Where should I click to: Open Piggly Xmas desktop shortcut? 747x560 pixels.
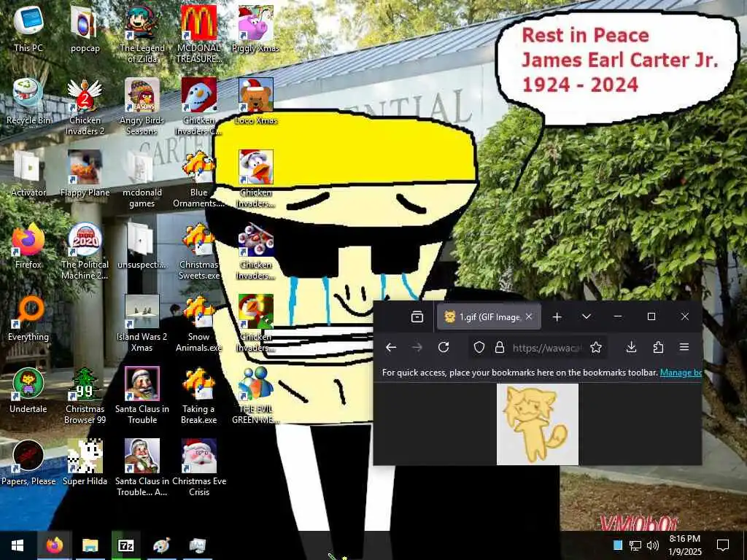click(x=255, y=28)
